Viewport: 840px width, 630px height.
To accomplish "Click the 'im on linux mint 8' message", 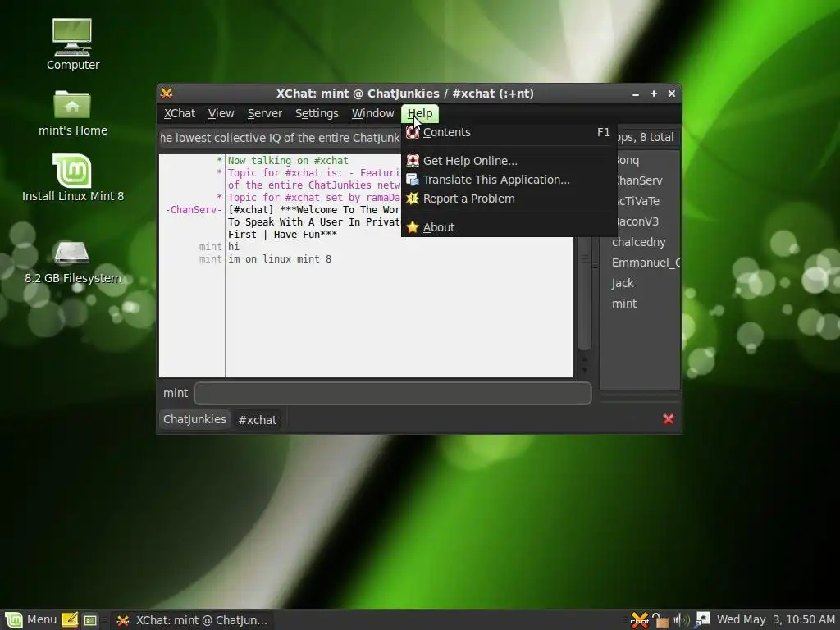I will click(x=280, y=258).
